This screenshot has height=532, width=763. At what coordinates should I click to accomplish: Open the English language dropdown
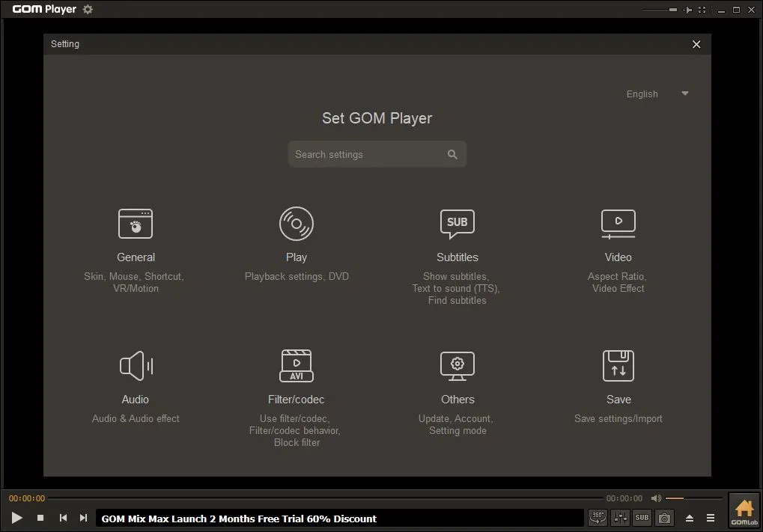click(657, 94)
